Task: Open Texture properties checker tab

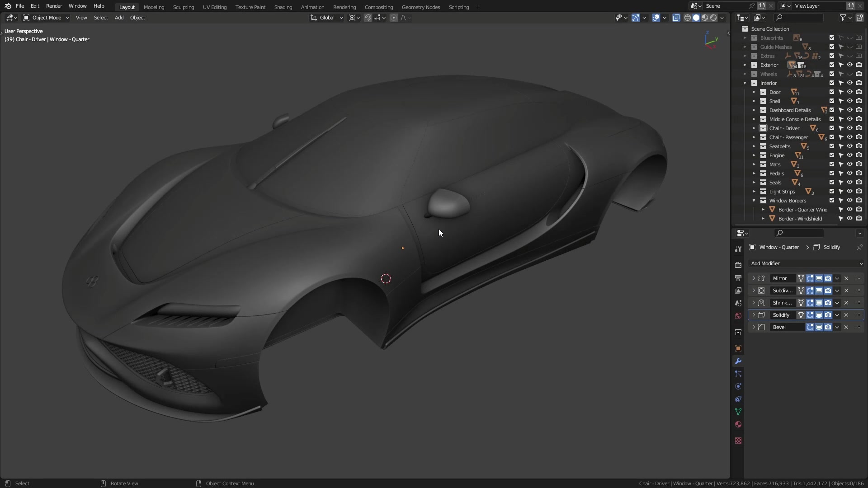Action: (738, 441)
